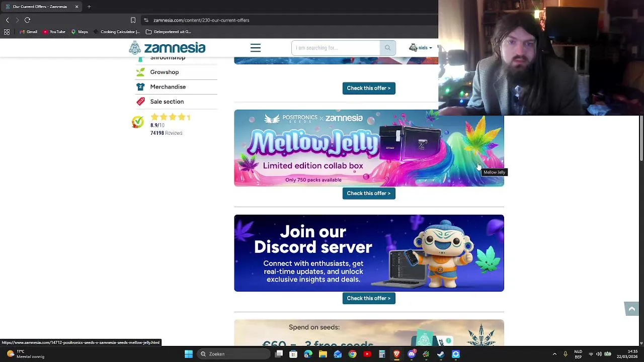The width and height of the screenshot is (644, 362).
Task: Click the Join our Discord server banner
Action: pyautogui.click(x=369, y=253)
